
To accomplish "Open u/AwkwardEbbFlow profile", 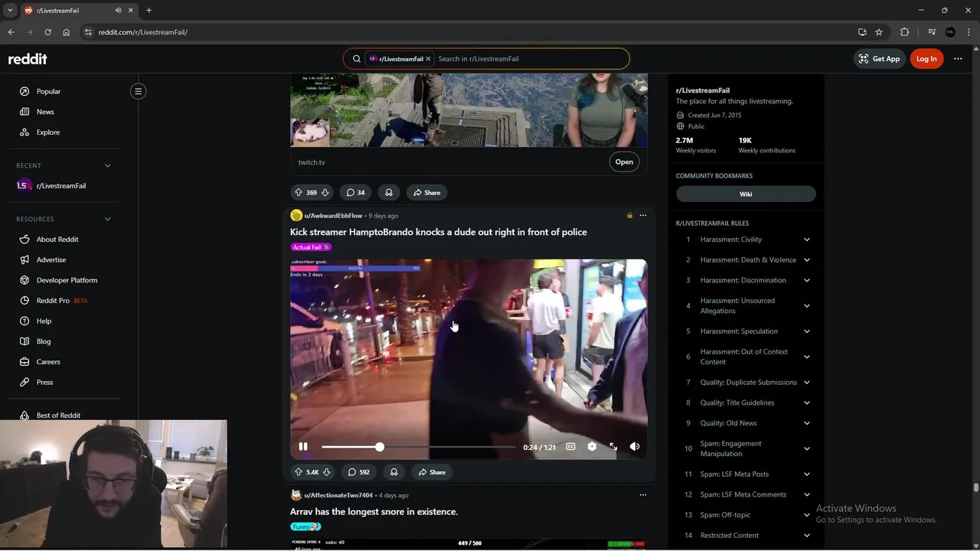I will (333, 216).
